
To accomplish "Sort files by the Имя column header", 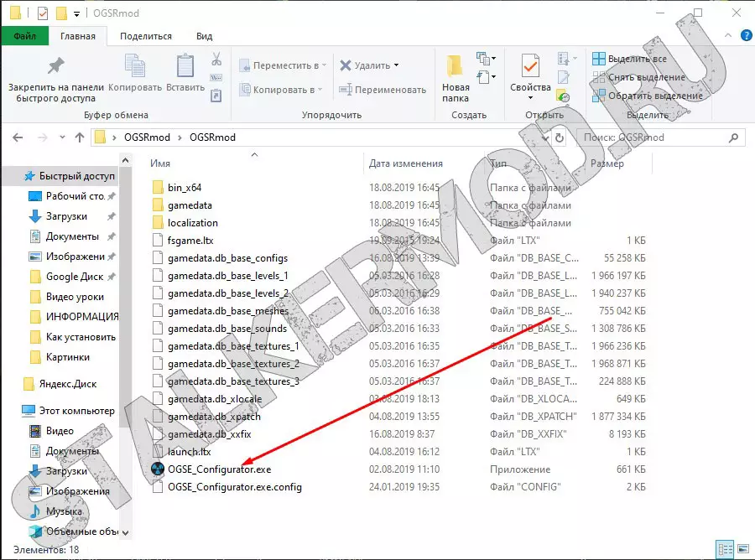I will click(x=160, y=163).
